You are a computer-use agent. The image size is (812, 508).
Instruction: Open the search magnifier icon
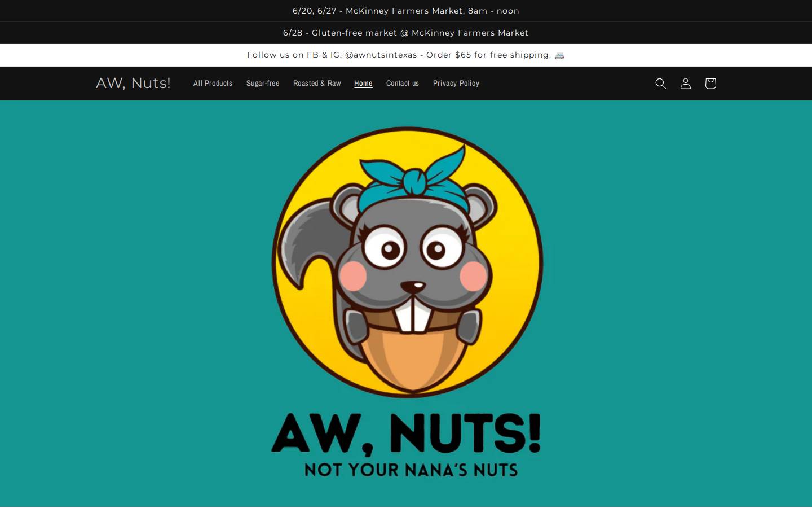click(x=660, y=84)
